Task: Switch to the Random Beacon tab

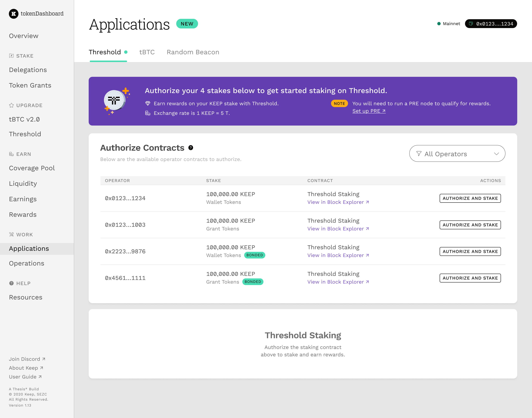Action: click(193, 52)
